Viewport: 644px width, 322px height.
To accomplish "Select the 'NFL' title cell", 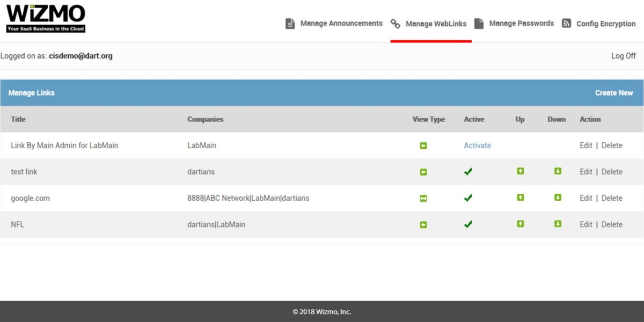I will [x=18, y=224].
